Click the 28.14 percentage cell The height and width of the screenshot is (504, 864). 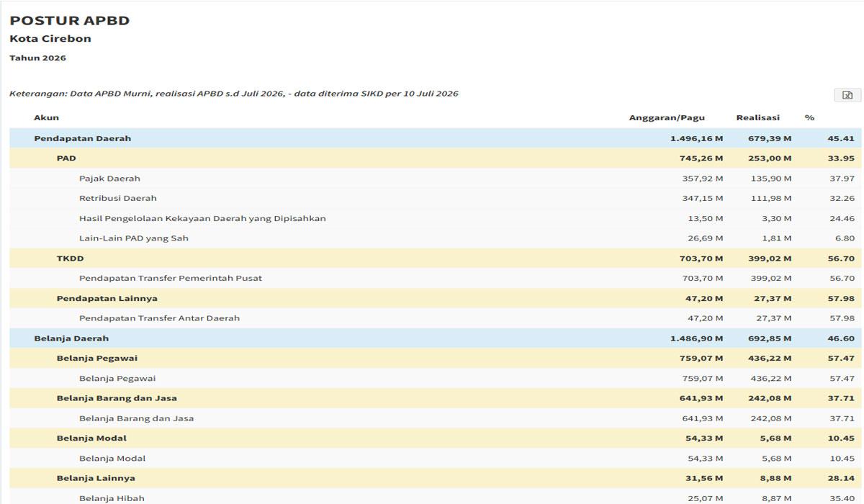tap(842, 478)
